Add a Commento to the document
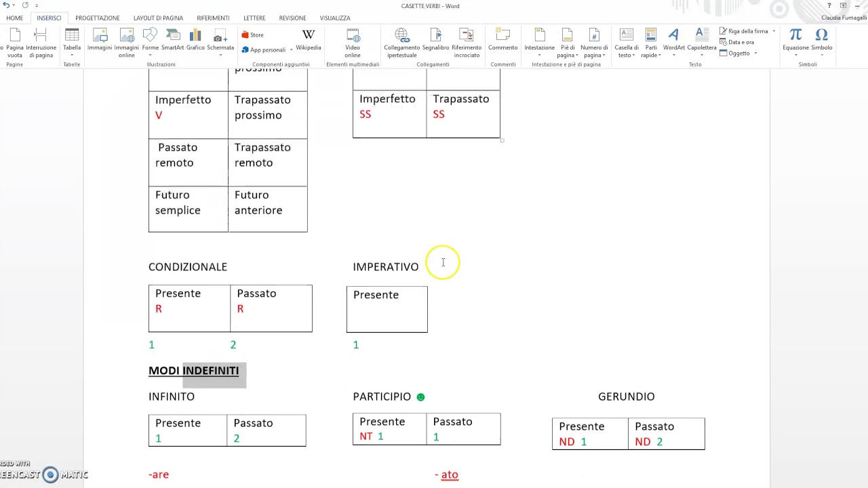This screenshot has height=488, width=868. [502, 41]
